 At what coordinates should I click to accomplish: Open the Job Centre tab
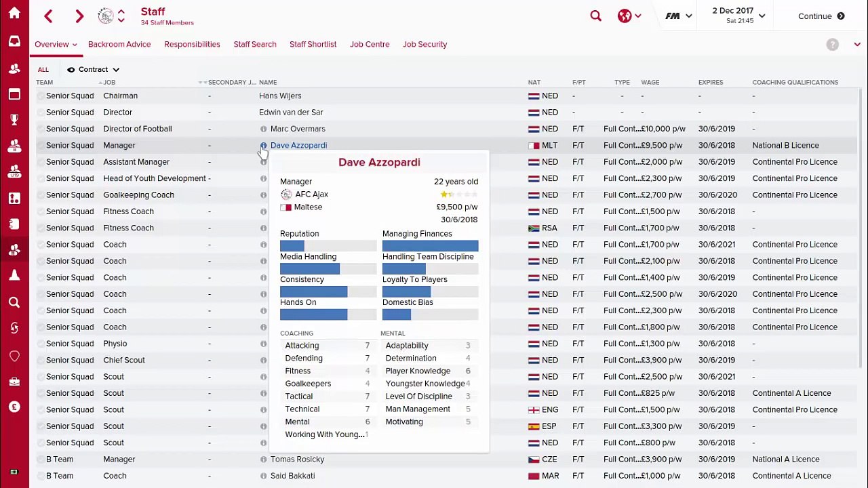point(370,44)
